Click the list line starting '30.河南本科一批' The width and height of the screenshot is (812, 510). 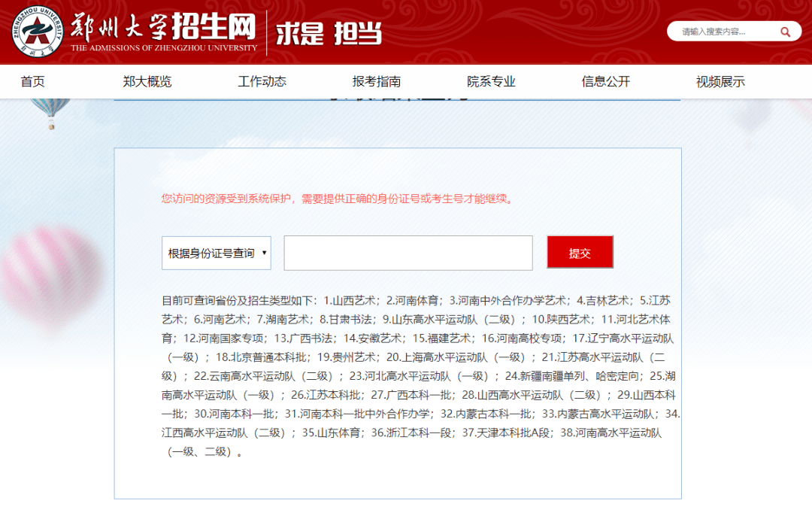tap(420, 414)
